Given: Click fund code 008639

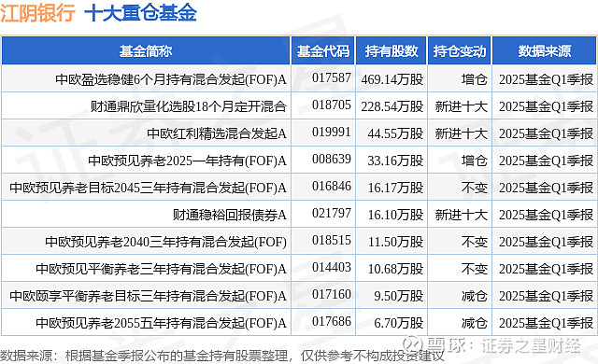Looking at the screenshot, I should point(332,159).
